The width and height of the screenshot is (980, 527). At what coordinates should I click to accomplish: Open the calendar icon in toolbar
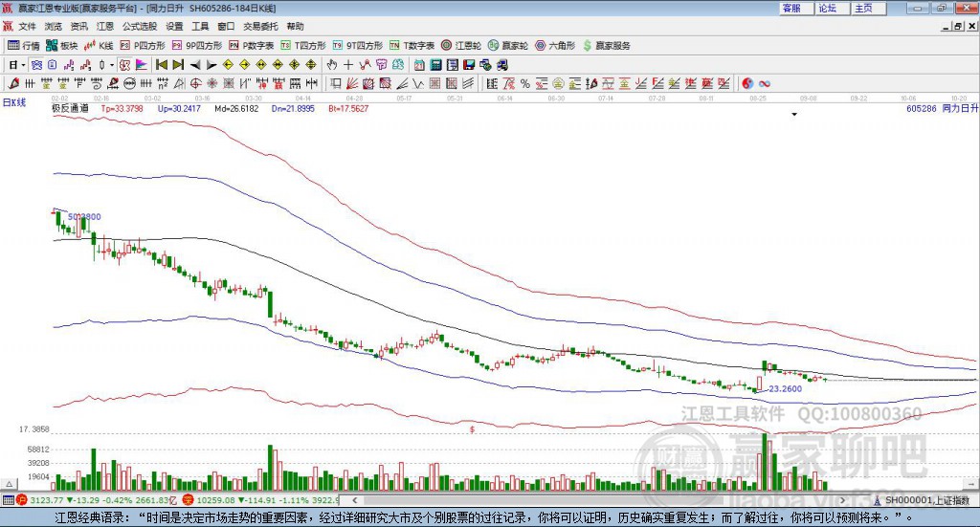[x=419, y=65]
